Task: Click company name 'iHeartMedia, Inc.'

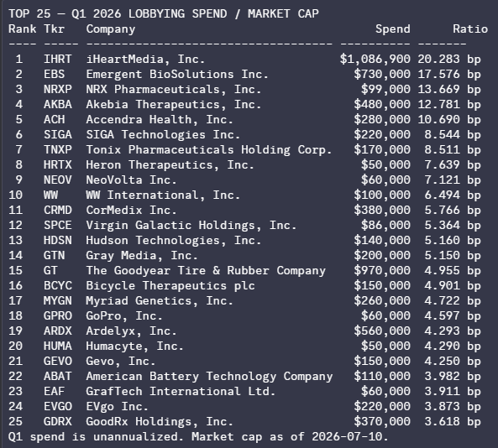Action: click(x=145, y=59)
